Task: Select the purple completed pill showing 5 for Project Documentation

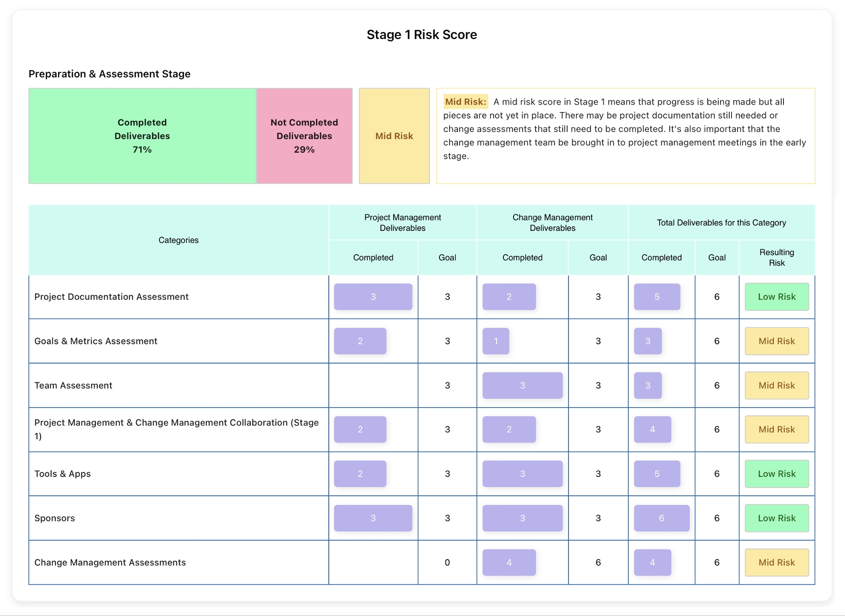Action: click(x=657, y=297)
